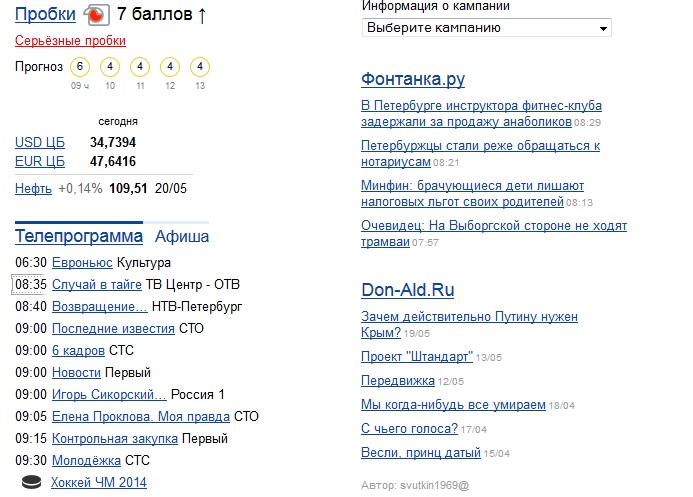The height and width of the screenshot is (497, 693).
Task: Open the Передвижка link
Action: click(x=398, y=380)
